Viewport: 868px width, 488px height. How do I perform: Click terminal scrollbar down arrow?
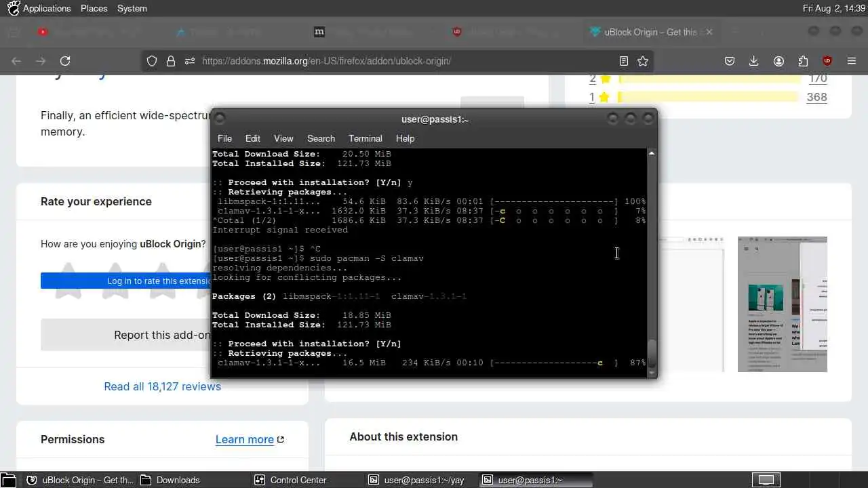(x=652, y=372)
